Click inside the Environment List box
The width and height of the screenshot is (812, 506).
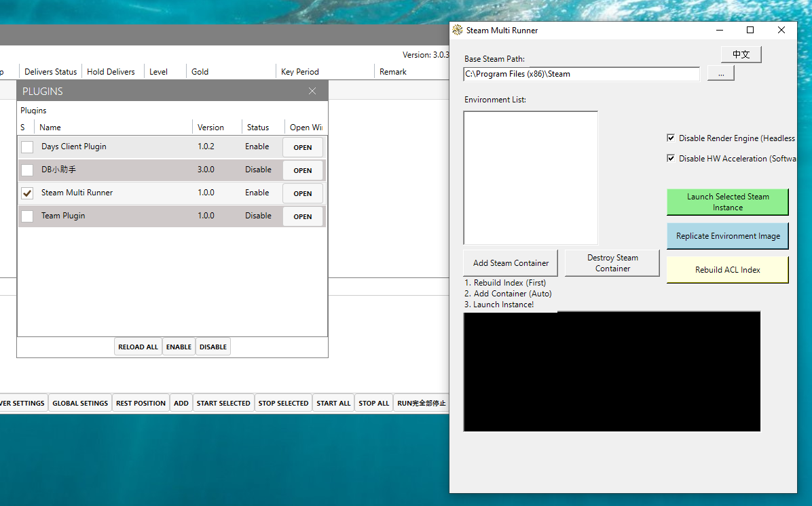[x=531, y=178]
